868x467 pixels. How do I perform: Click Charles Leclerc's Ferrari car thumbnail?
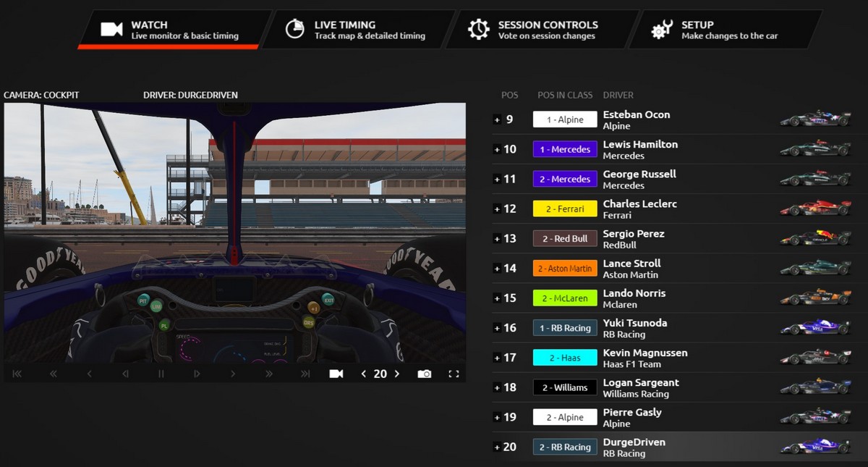pyautogui.click(x=815, y=209)
